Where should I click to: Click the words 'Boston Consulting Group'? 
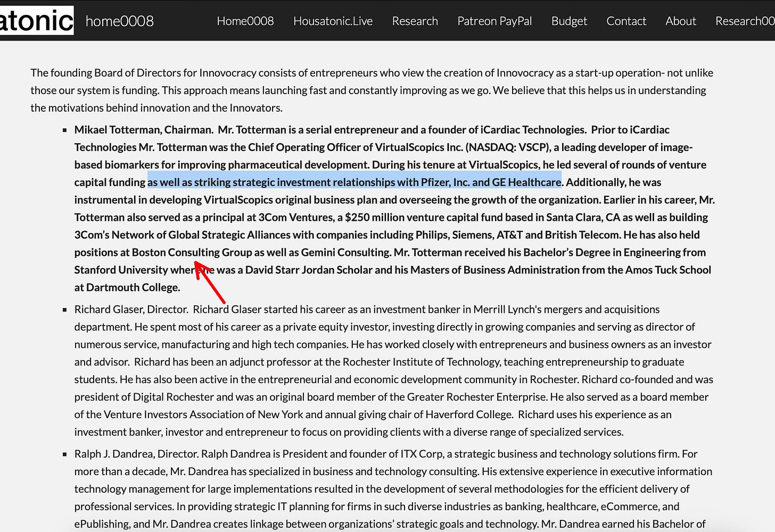point(192,252)
